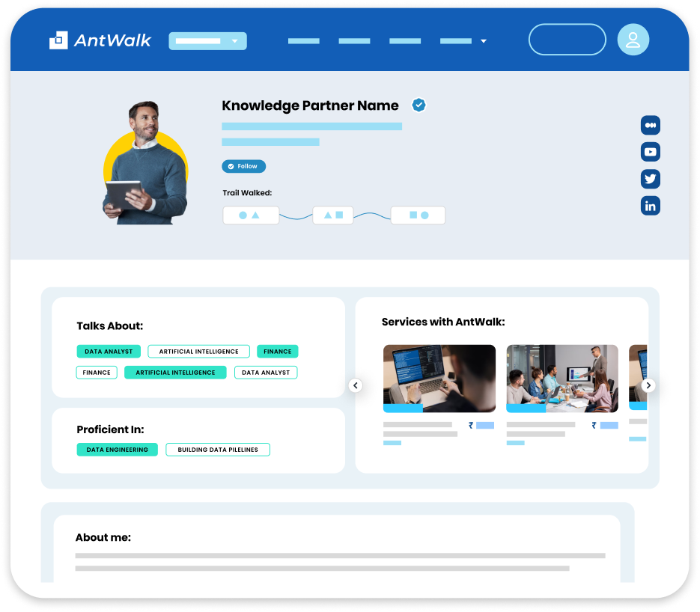Toggle the outlined FINANCE tag
The width and height of the screenshot is (700, 612).
pyautogui.click(x=97, y=373)
